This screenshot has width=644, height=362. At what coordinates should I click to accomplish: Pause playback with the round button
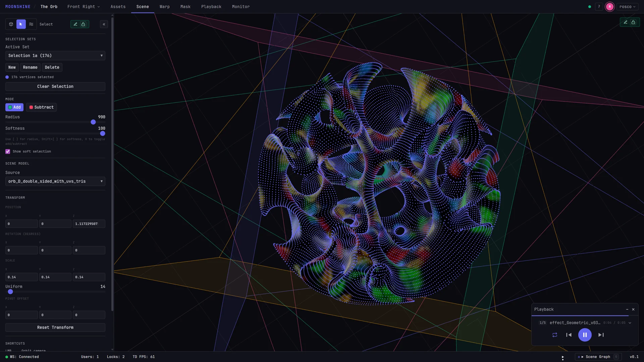point(585,335)
